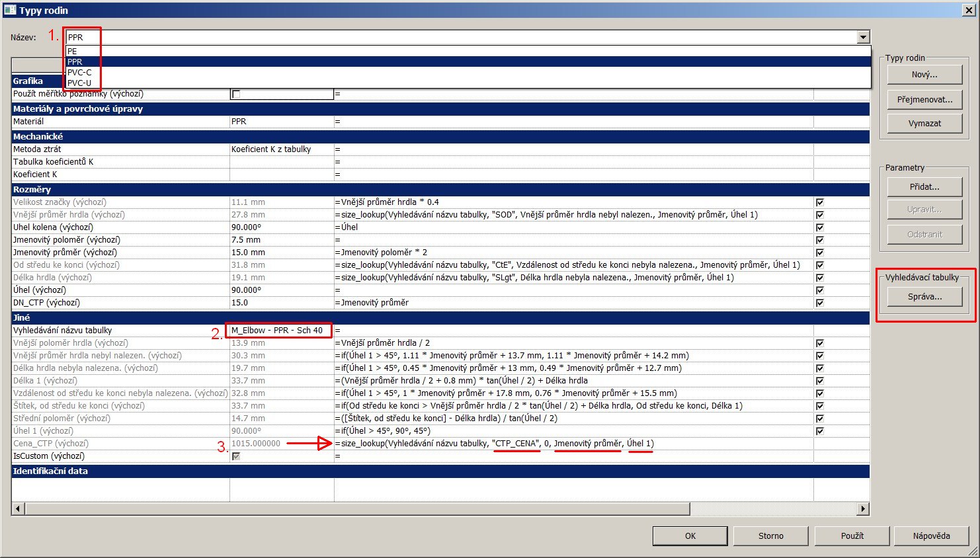Open the Název dropdown arrow

pyautogui.click(x=863, y=37)
